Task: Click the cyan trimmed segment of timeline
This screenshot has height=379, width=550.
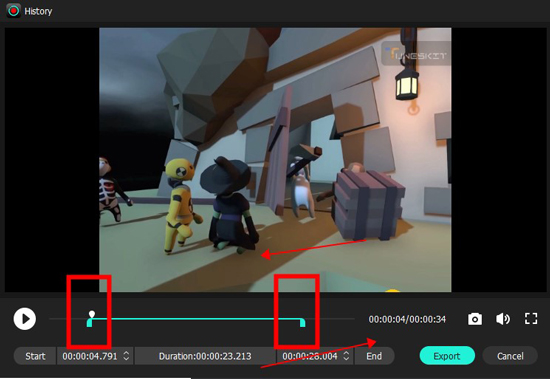Action: (196, 319)
